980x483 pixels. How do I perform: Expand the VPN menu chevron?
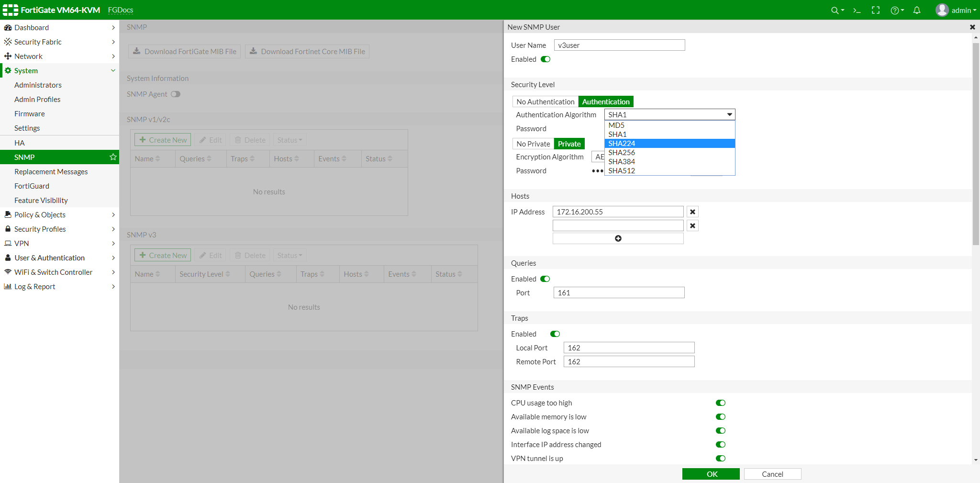pos(113,243)
